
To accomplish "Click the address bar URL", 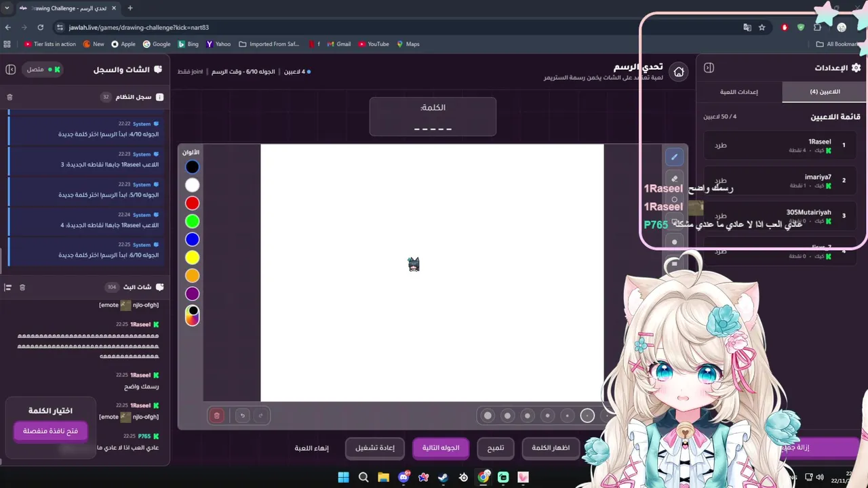I will coord(139,28).
